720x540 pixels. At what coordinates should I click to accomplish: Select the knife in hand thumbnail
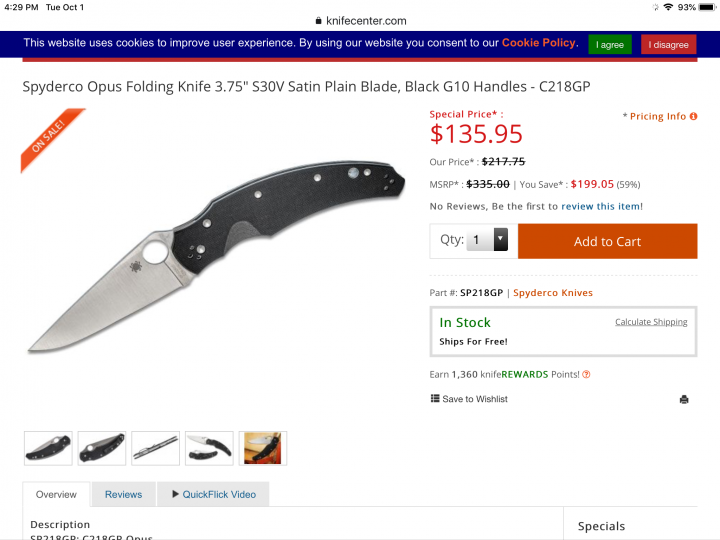(x=263, y=448)
